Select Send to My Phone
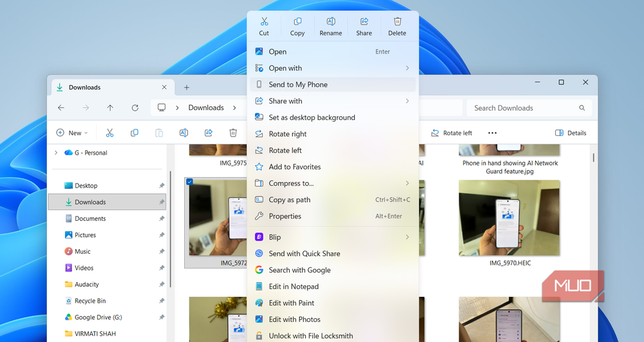Screen dimensions: 644x342 [x=333, y=84]
